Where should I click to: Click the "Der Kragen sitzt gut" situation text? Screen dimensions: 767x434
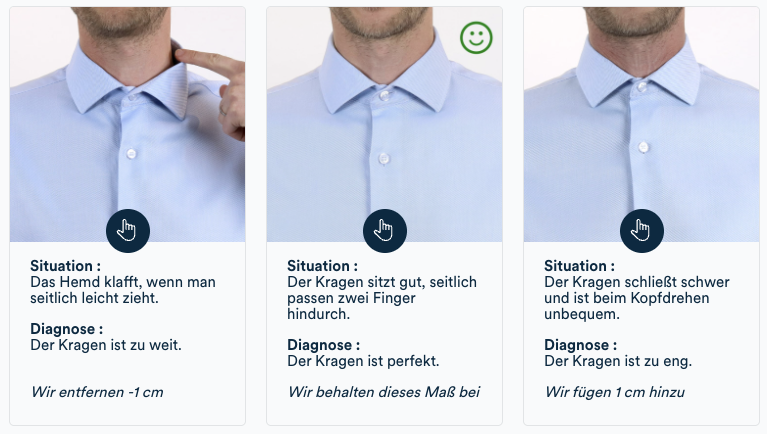382,298
